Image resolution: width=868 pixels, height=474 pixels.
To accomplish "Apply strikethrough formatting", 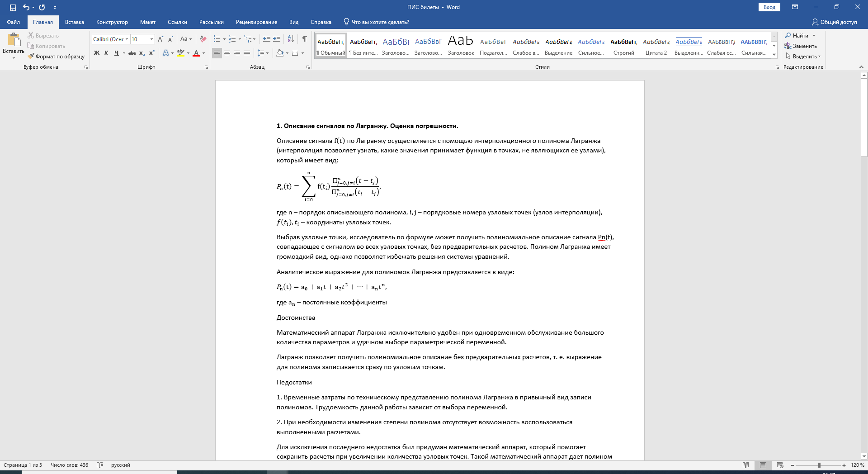I will 132,53.
